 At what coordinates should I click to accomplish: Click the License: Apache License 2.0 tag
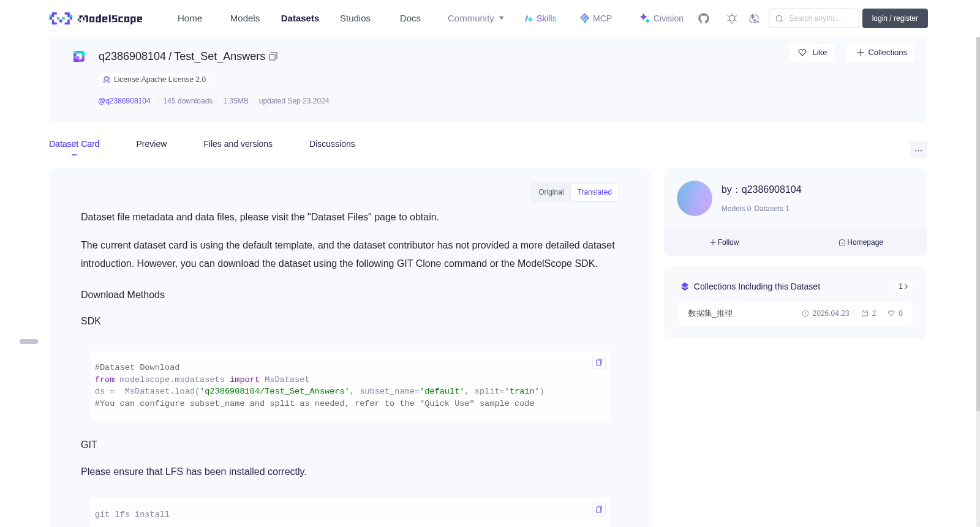154,80
